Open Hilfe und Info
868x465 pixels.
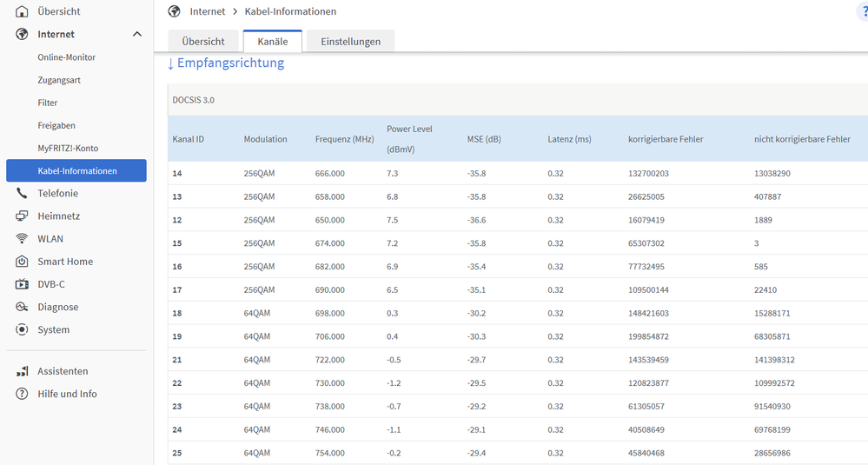67,394
